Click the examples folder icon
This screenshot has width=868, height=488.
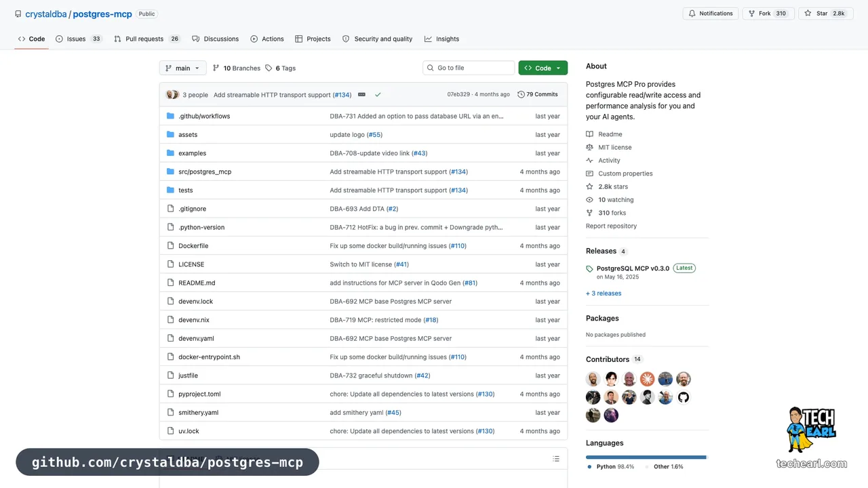point(170,153)
